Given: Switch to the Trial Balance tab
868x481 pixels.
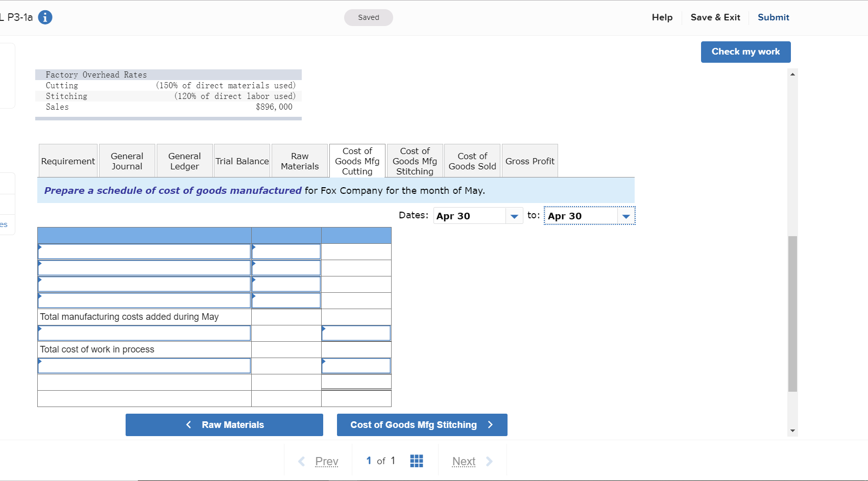Looking at the screenshot, I should coord(242,161).
